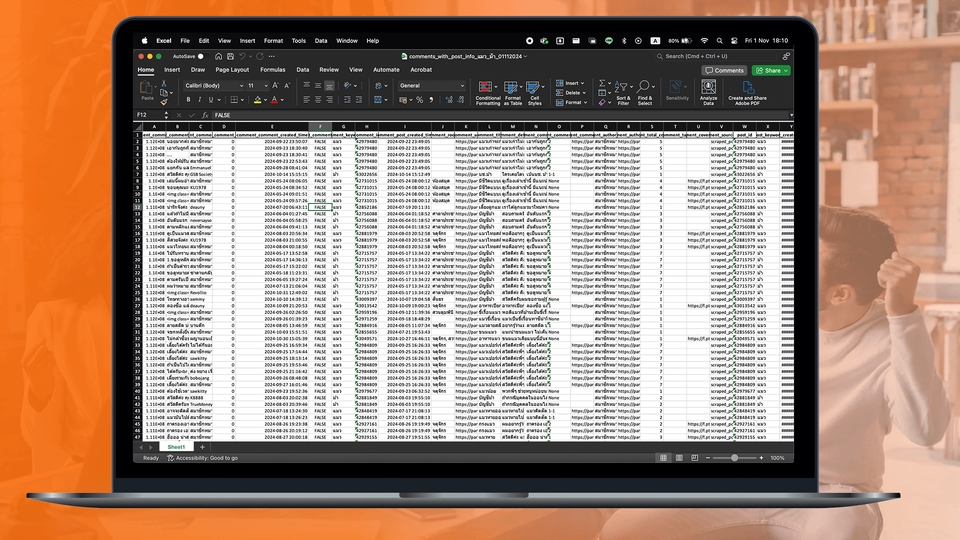Open the Review ribbon tab
This screenshot has height=540, width=960.
(329, 70)
